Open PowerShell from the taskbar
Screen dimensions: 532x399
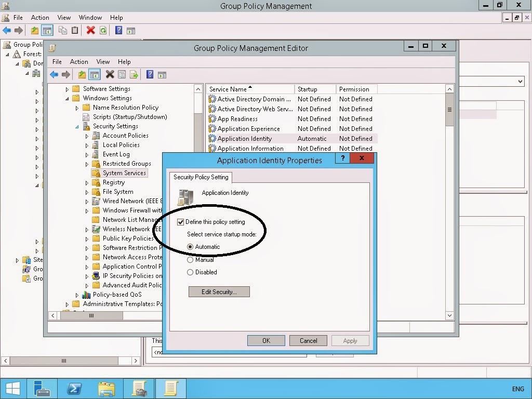pyautogui.click(x=74, y=389)
